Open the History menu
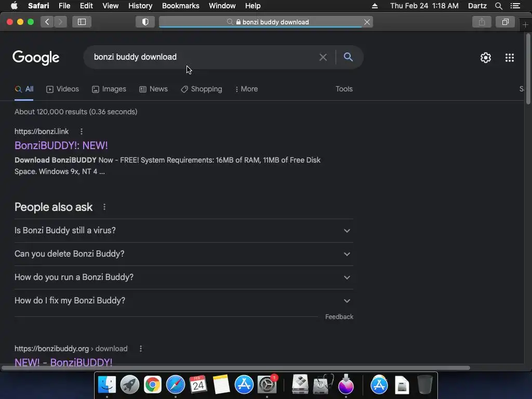Image resolution: width=532 pixels, height=399 pixels. tap(140, 6)
